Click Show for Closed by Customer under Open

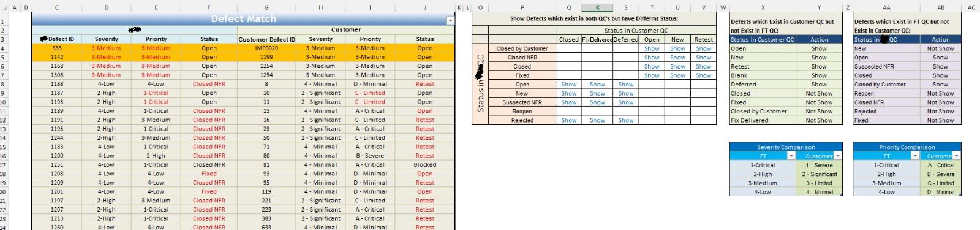pos(652,48)
